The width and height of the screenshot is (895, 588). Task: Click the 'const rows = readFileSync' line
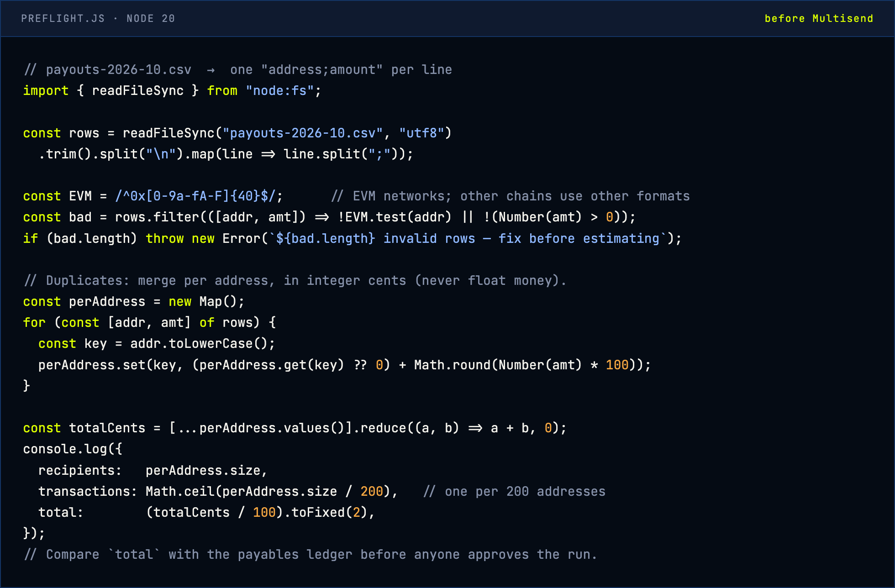[x=237, y=133]
